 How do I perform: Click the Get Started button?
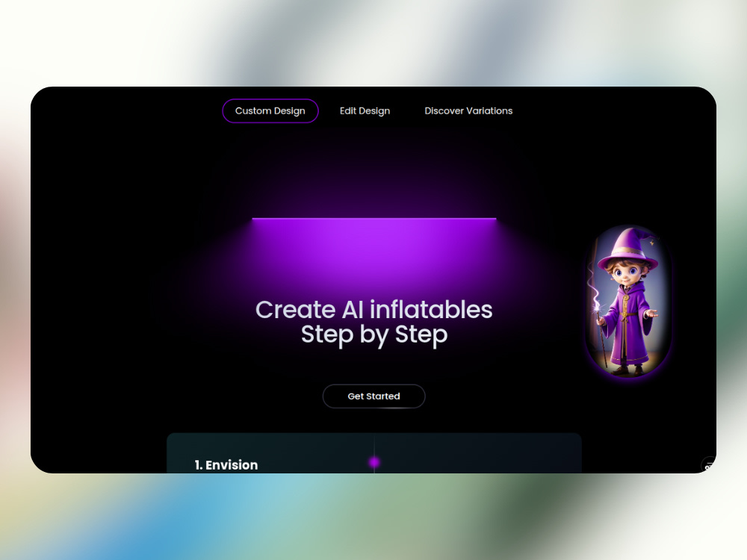[374, 396]
